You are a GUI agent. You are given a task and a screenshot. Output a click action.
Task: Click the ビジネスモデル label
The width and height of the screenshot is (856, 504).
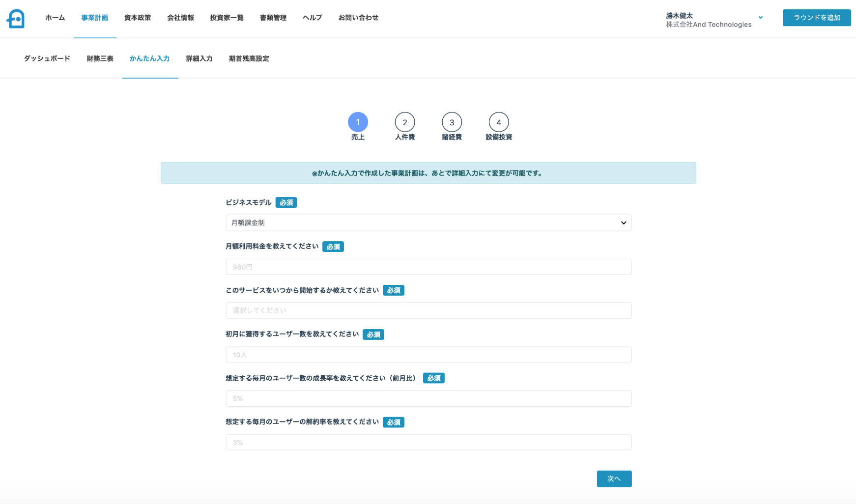tap(248, 202)
